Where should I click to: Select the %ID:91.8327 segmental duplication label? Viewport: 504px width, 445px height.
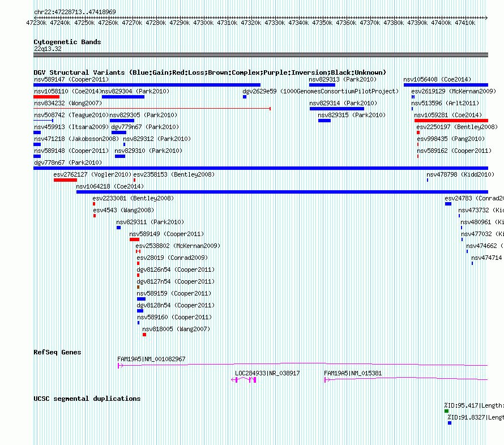[476, 417]
